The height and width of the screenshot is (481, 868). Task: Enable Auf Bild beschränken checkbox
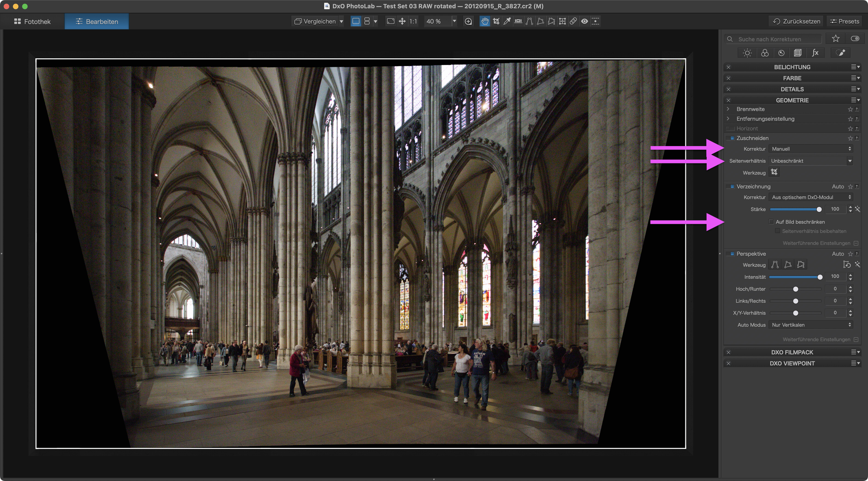[771, 222]
